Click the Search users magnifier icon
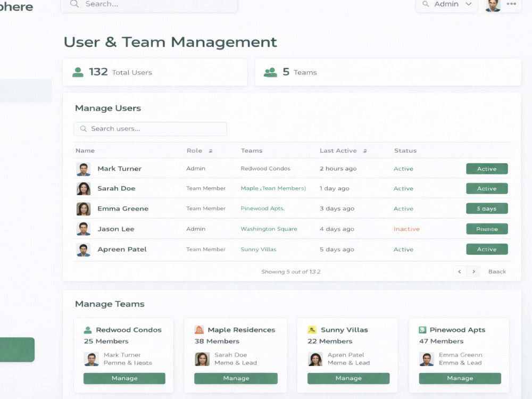This screenshot has height=399, width=532. (83, 129)
